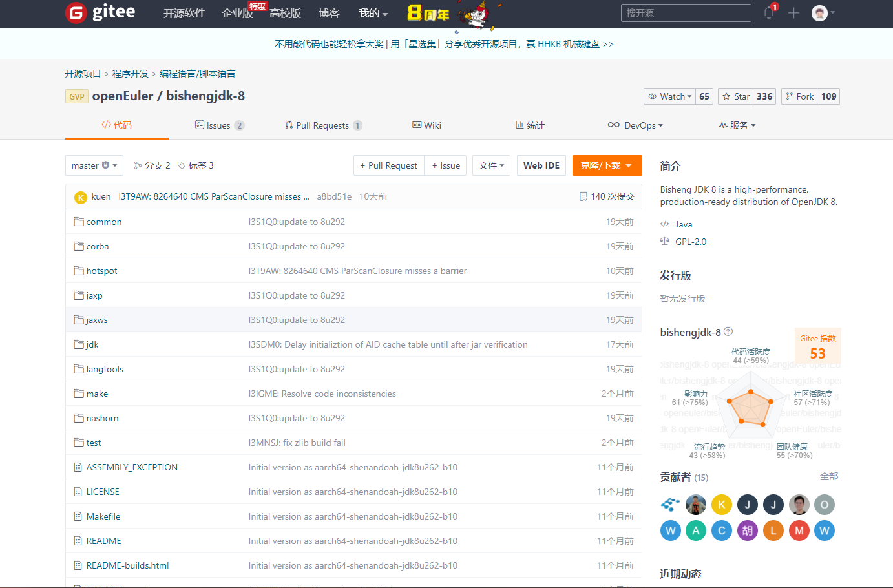Open 博客 in the top menu
The width and height of the screenshot is (893, 588).
329,14
